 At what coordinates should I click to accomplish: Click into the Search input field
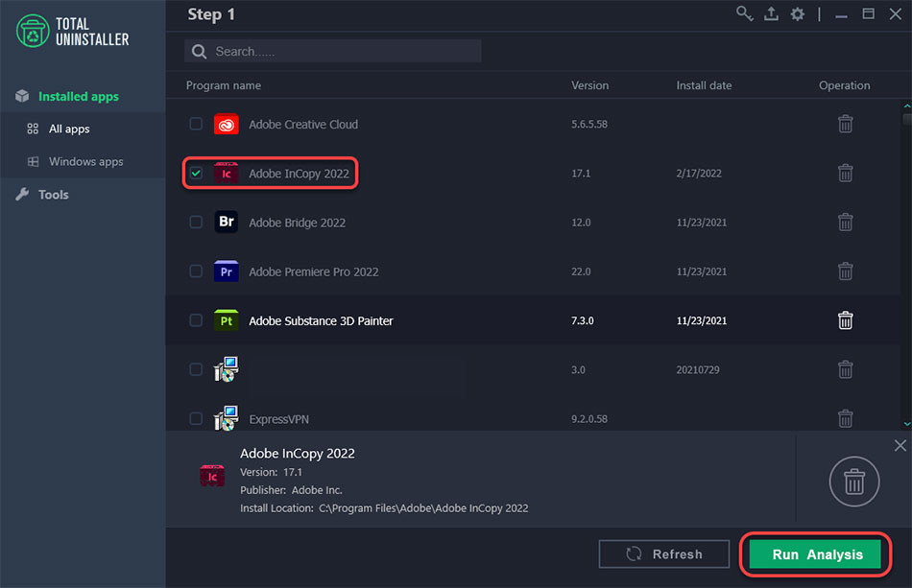click(x=333, y=51)
